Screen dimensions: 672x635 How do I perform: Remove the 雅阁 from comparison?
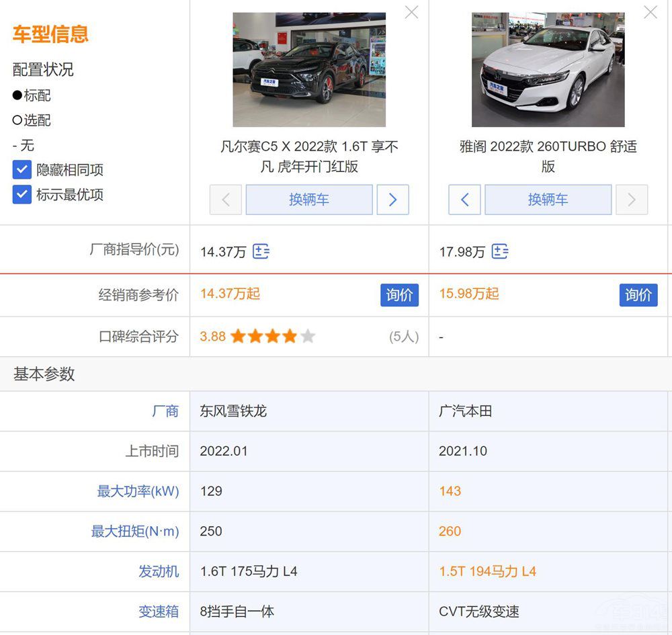tap(650, 12)
